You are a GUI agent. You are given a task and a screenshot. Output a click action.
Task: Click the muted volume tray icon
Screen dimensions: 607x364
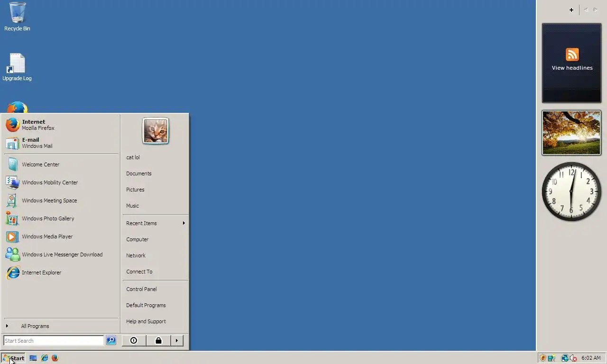point(573,358)
